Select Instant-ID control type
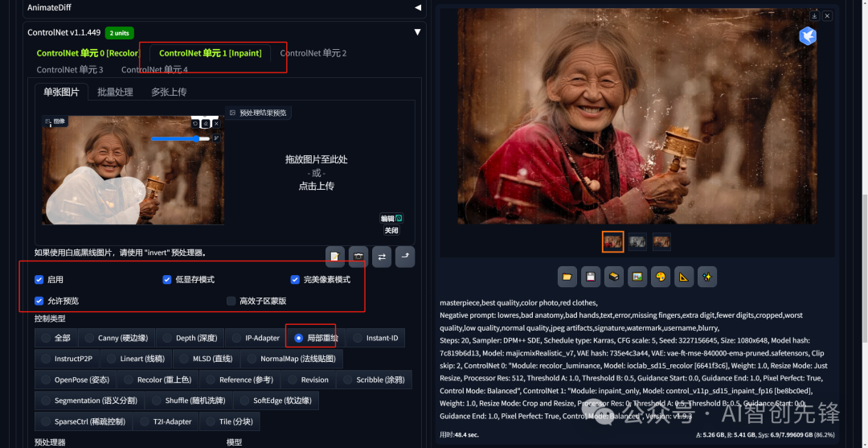 click(x=375, y=338)
